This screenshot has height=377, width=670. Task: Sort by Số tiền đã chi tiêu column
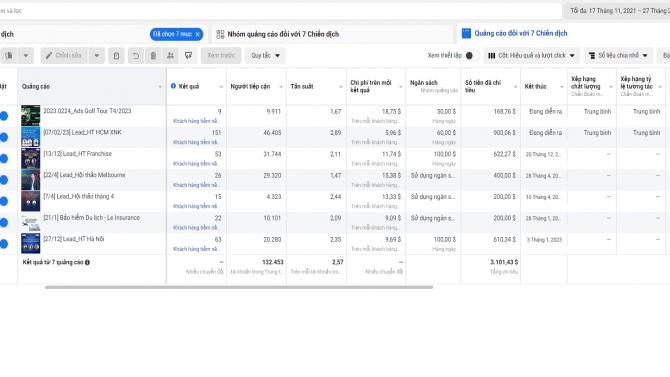(491, 86)
